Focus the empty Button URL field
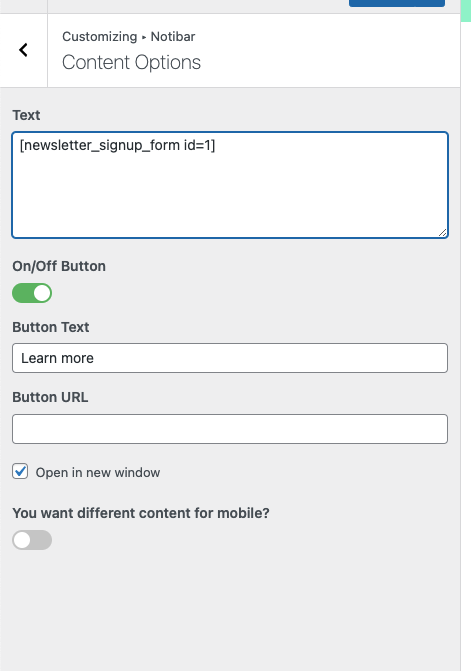This screenshot has width=471, height=671. 230,429
